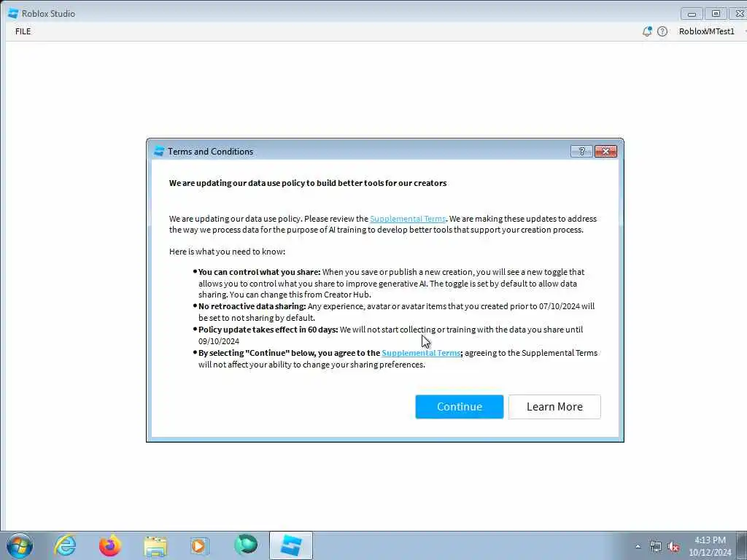Open Windows Media Player from the taskbar
Viewport: 747px width, 560px height.
coord(200,545)
